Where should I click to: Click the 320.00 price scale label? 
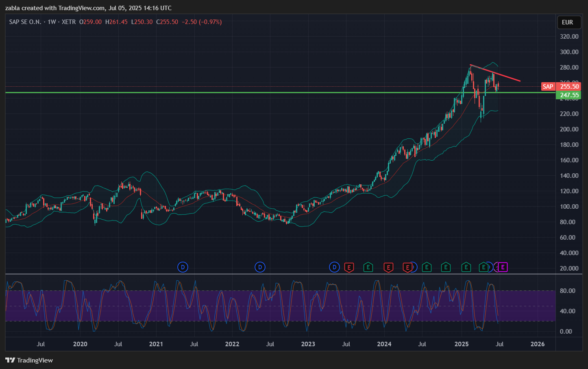tap(569, 37)
